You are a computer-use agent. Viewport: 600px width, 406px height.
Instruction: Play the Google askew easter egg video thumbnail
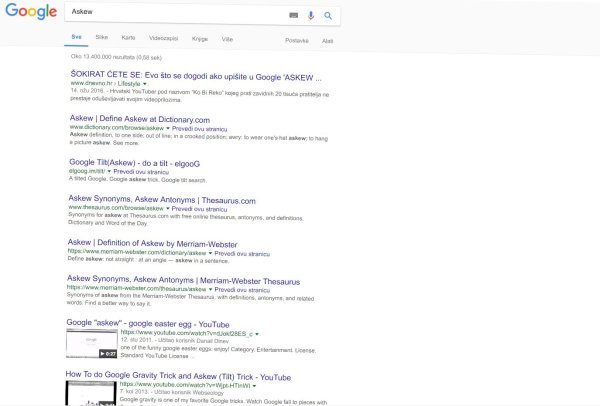pyautogui.click(x=91, y=343)
